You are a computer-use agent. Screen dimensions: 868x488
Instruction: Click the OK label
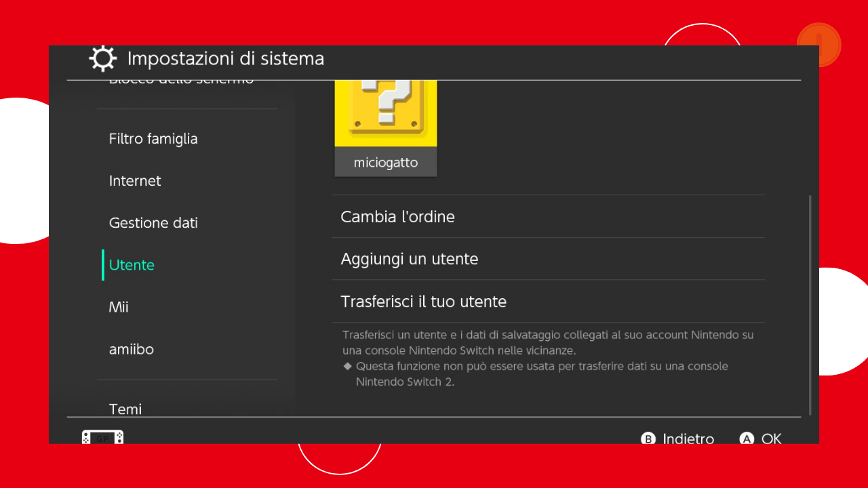tap(772, 439)
